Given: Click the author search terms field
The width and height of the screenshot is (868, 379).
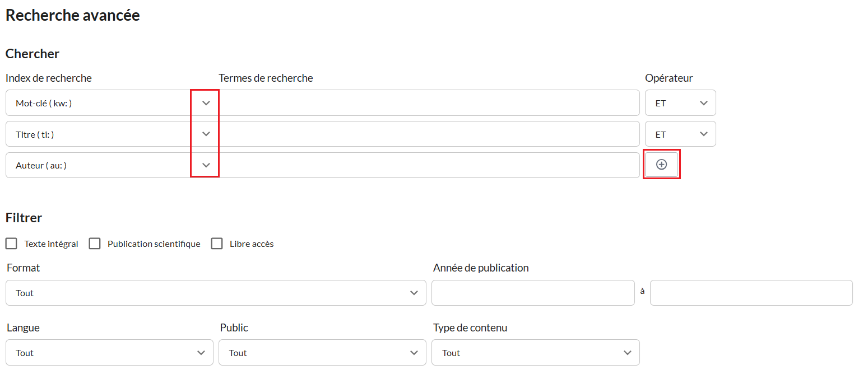Looking at the screenshot, I should [x=429, y=166].
